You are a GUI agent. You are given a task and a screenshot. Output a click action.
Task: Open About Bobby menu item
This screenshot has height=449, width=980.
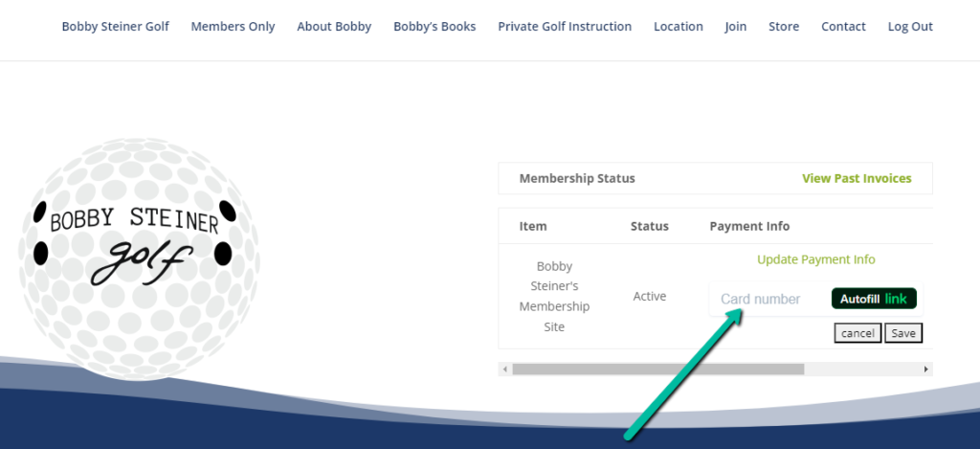pyautogui.click(x=334, y=26)
